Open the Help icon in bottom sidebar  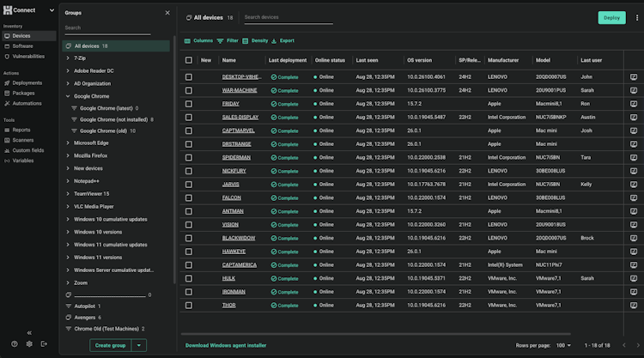point(15,343)
